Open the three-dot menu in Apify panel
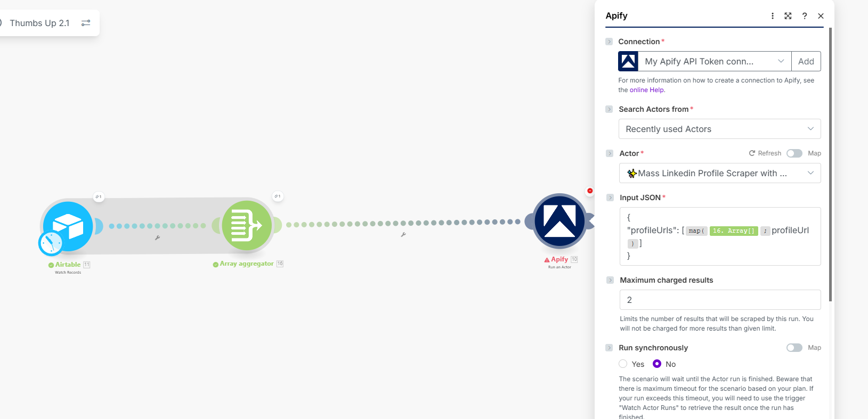 (x=773, y=16)
